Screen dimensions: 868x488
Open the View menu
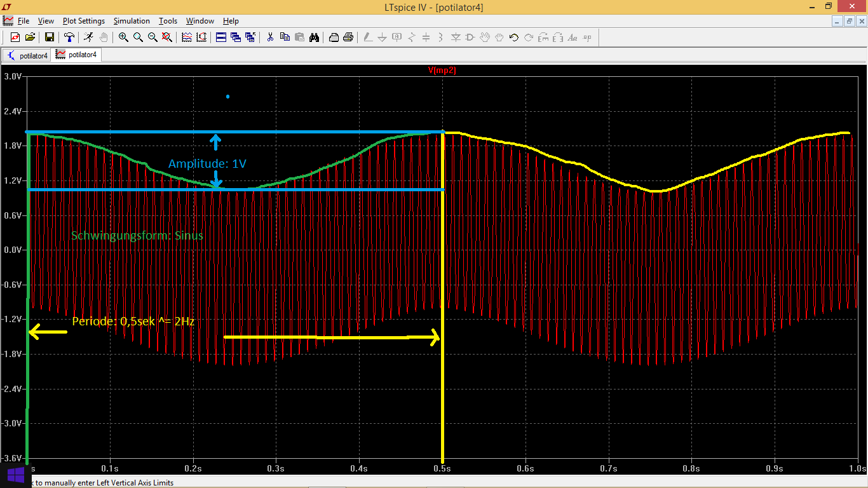click(x=46, y=21)
